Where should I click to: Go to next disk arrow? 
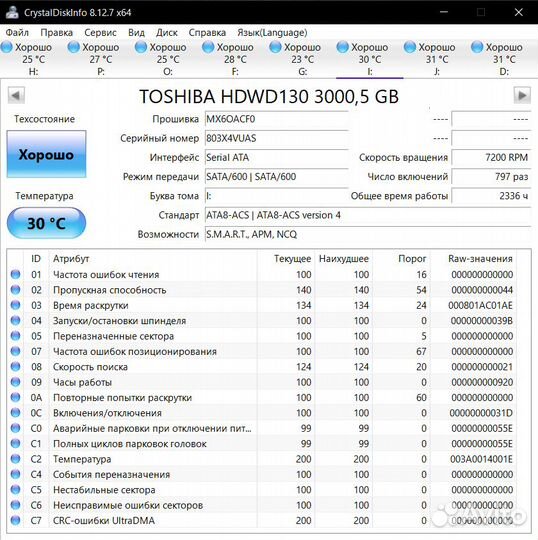click(x=522, y=95)
